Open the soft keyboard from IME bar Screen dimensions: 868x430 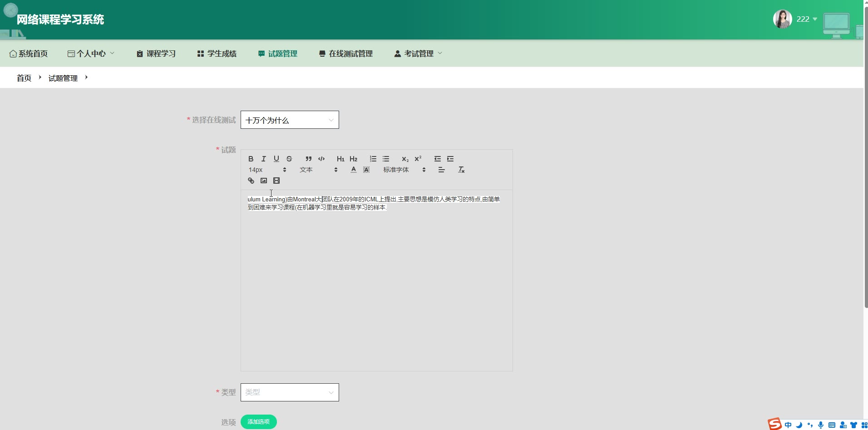pos(832,425)
